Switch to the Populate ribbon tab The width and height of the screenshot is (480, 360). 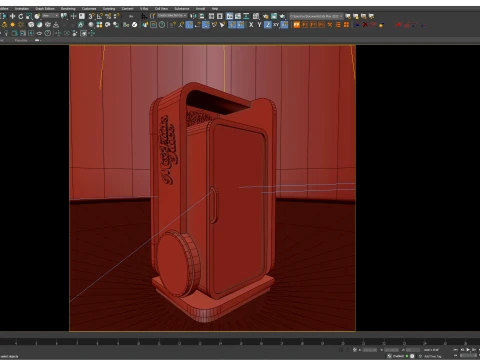21,40
